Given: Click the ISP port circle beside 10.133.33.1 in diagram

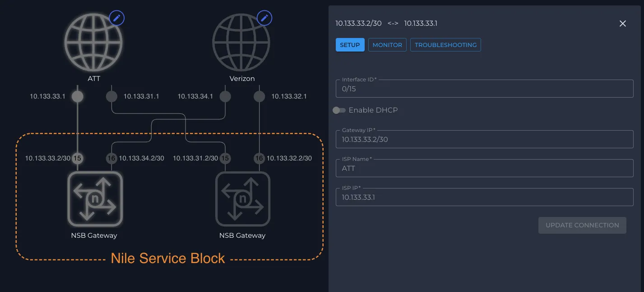Looking at the screenshot, I should click(78, 96).
